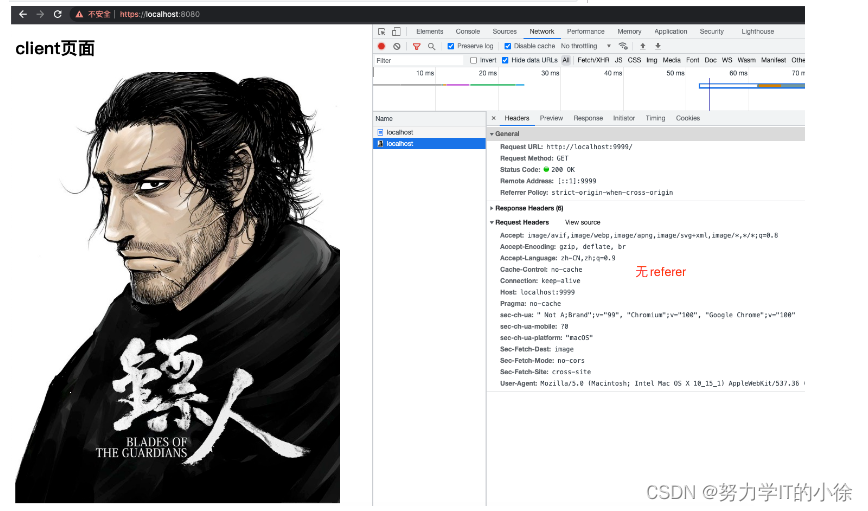Toggle Disable cache checkbox

point(508,46)
